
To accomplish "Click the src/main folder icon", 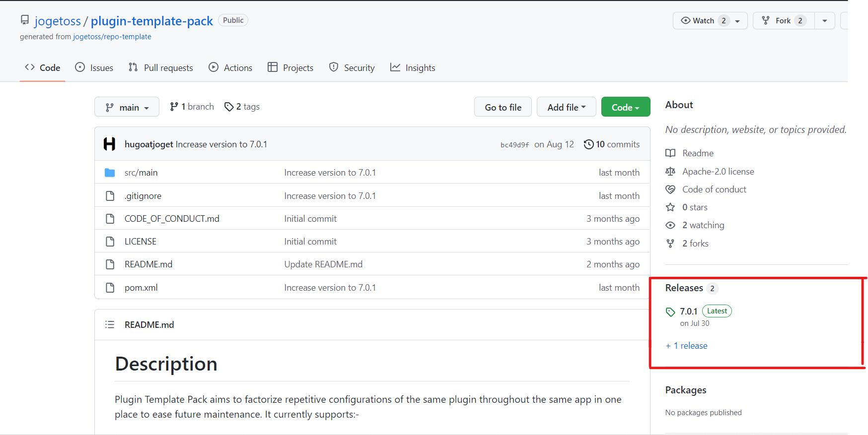I will coord(110,173).
